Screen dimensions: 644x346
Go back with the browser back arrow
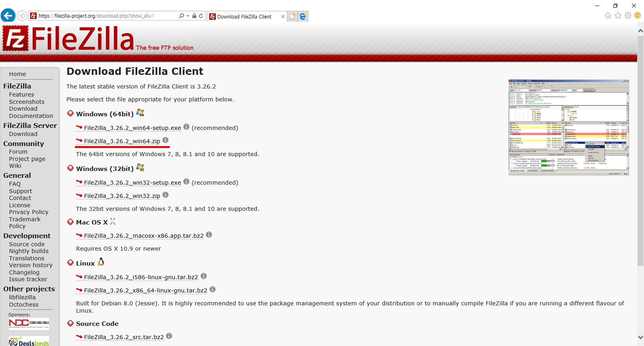(x=8, y=16)
